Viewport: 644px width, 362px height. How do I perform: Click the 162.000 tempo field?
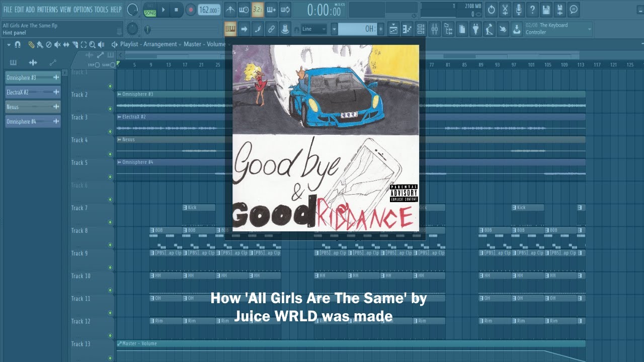209,10
